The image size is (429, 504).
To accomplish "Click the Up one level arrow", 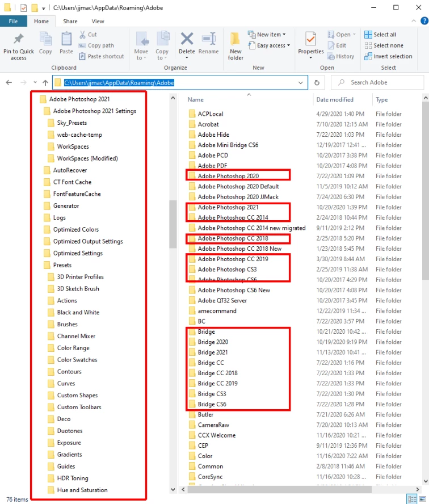I will pyautogui.click(x=45, y=83).
